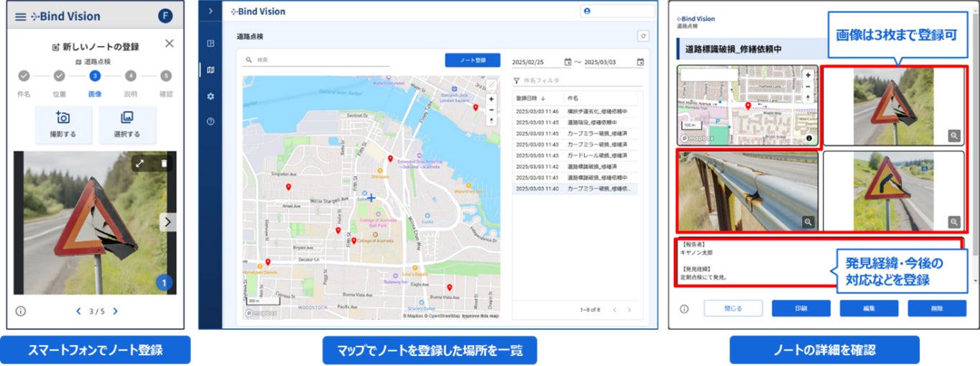Select the row 横断歩道劣化_修繕依頼中
This screenshot has width=980, height=366.
coord(575,112)
